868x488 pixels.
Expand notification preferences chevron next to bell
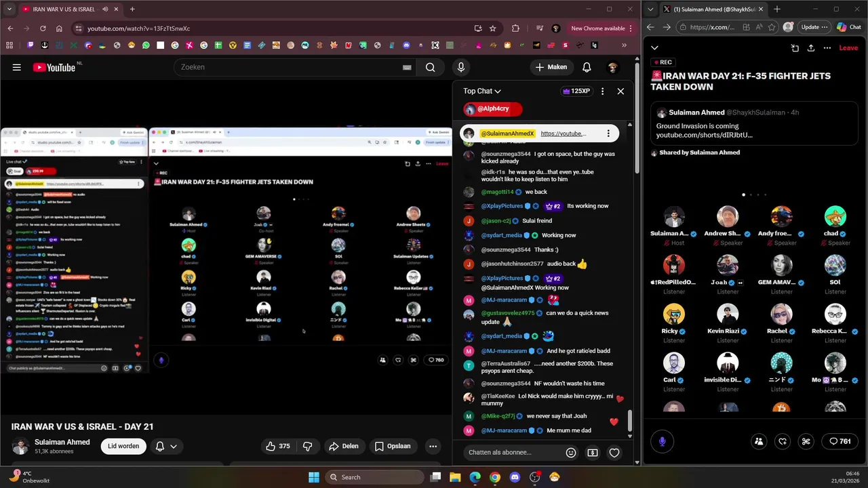coord(174,446)
